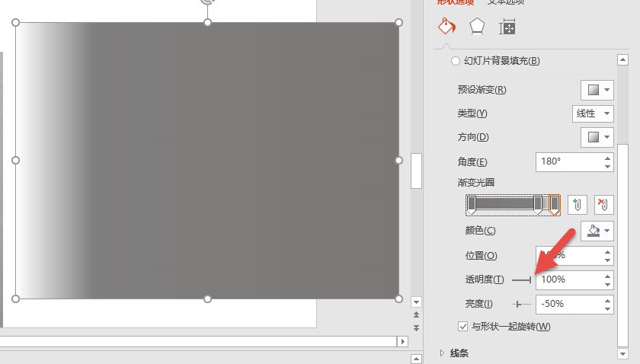Click the format pane scrollbar thumb

click(x=622, y=245)
